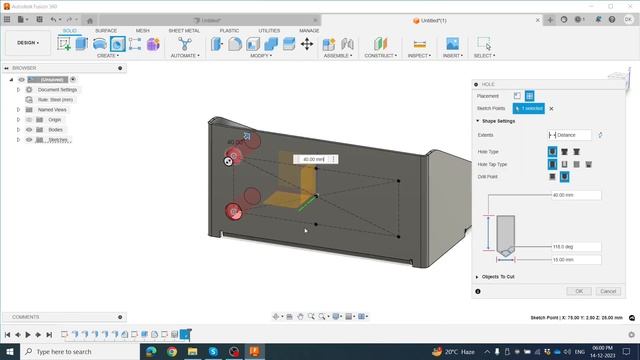640x360 pixels.
Task: Select the Create Form tool
Action: [153, 44]
